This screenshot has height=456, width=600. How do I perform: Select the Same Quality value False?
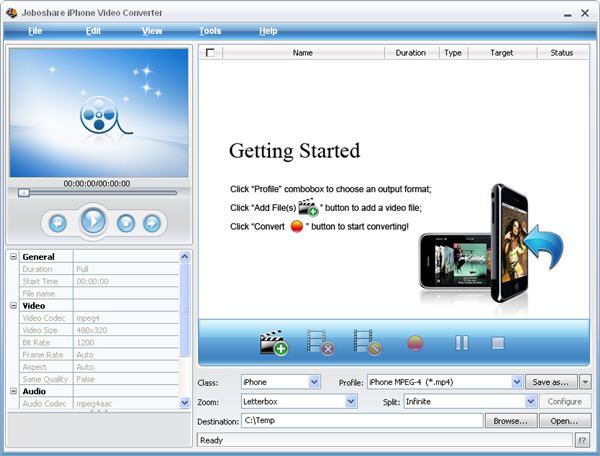pos(126,379)
